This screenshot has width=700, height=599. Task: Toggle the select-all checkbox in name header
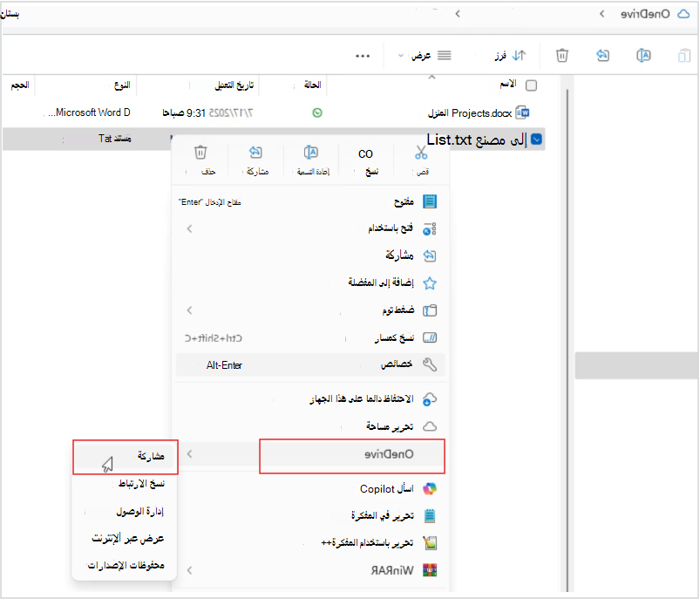(x=531, y=85)
